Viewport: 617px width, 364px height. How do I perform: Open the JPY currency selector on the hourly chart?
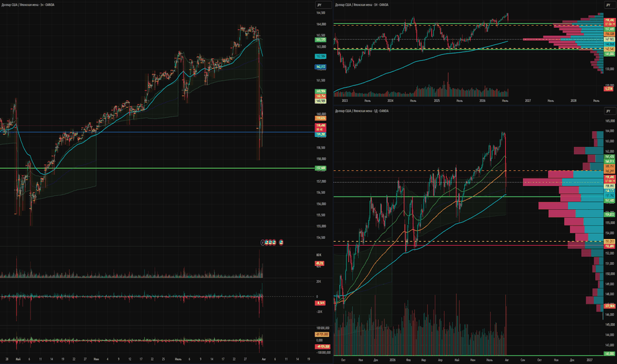323,5
